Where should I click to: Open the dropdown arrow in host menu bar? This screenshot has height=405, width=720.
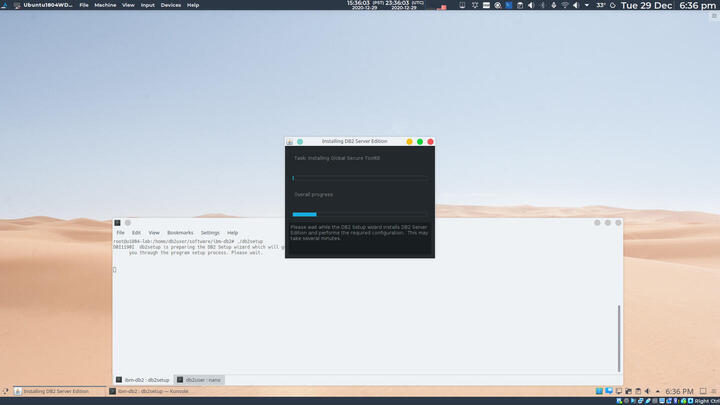coord(587,5)
